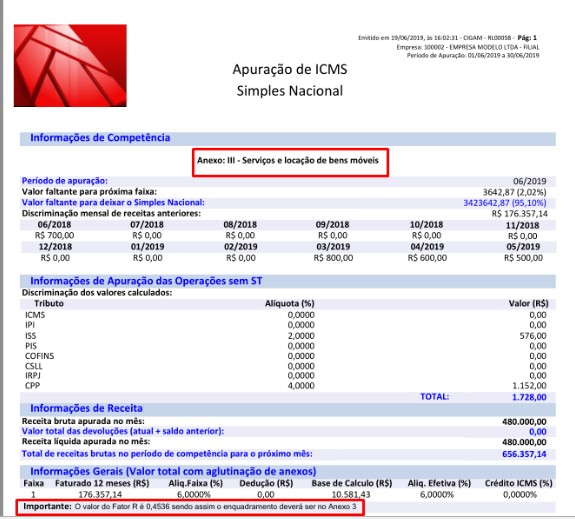Click the 12/2018 month header

pos(55,247)
